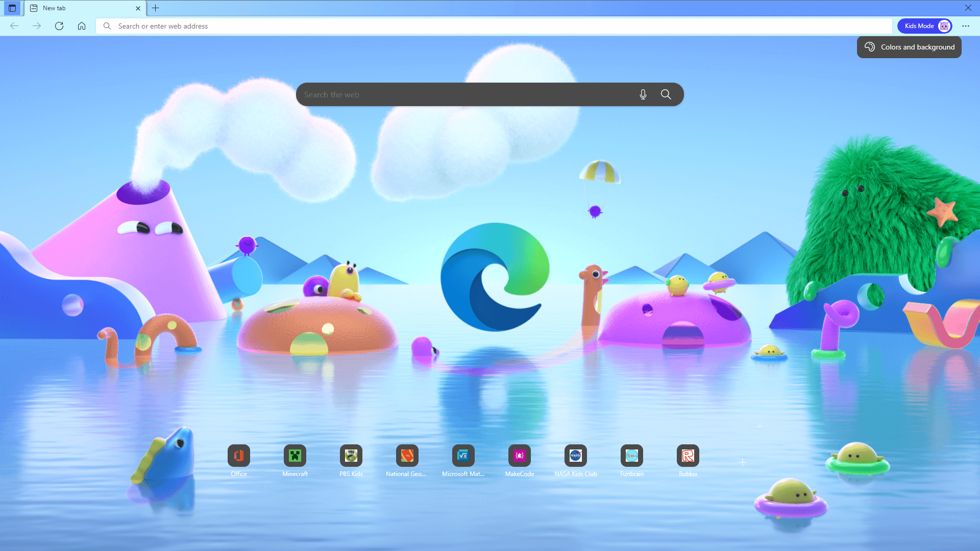980x551 pixels.
Task: Open the Office shortcut tile
Action: click(238, 456)
